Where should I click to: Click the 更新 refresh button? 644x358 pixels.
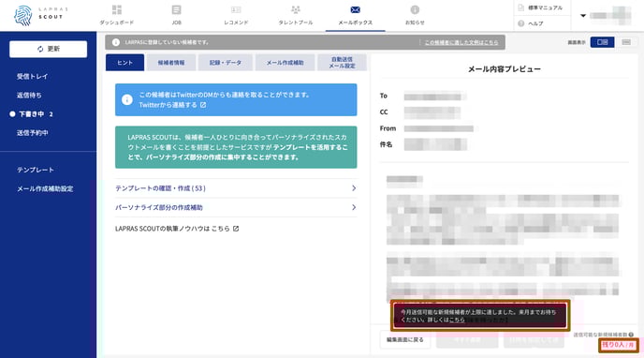(48, 49)
